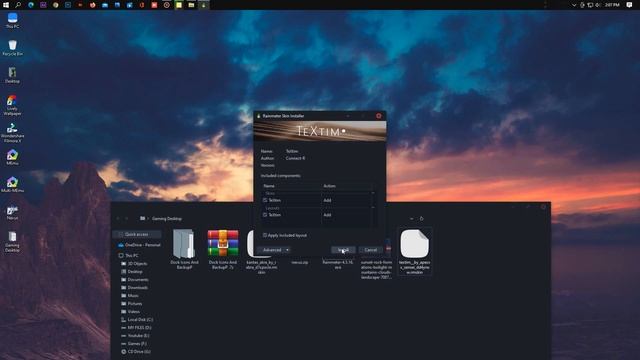Select the nexus.zip file label

(300, 262)
